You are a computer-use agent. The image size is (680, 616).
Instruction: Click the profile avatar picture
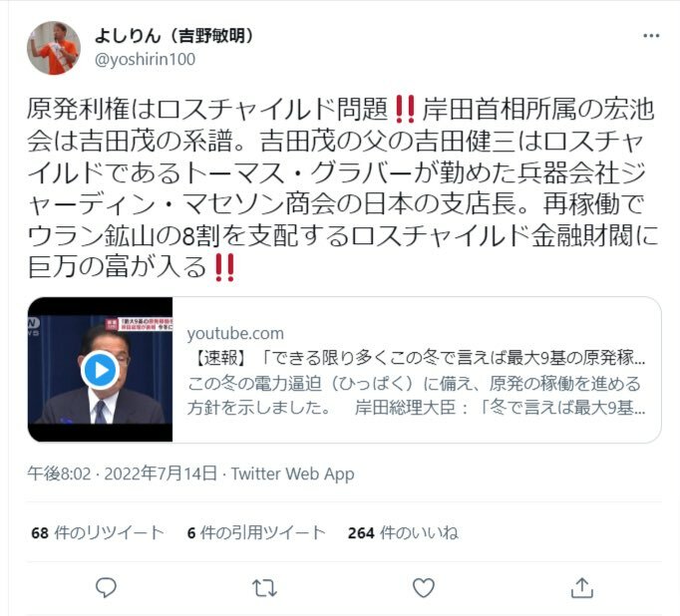point(54,48)
